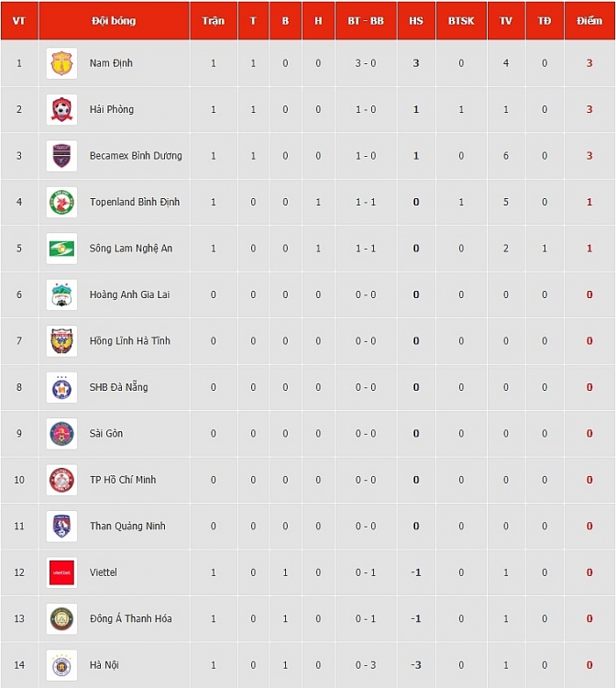
Task: Click the Hồng Lĩnh Hà Tĩnh logo
Action: pyautogui.click(x=61, y=341)
